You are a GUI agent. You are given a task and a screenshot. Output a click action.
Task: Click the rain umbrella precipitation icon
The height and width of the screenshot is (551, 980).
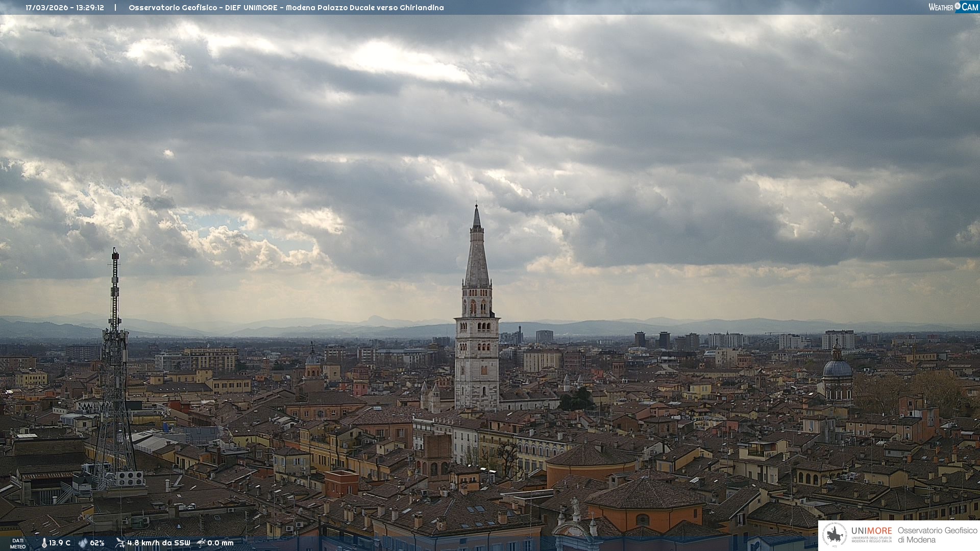point(201,543)
